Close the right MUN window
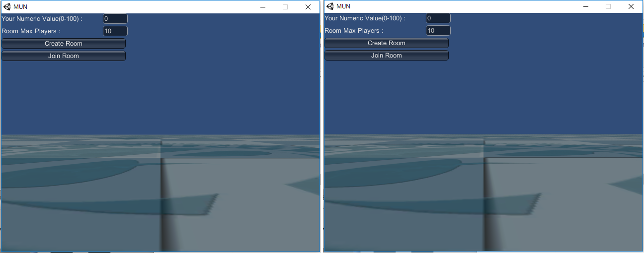Image resolution: width=644 pixels, height=253 pixels. 631,6
